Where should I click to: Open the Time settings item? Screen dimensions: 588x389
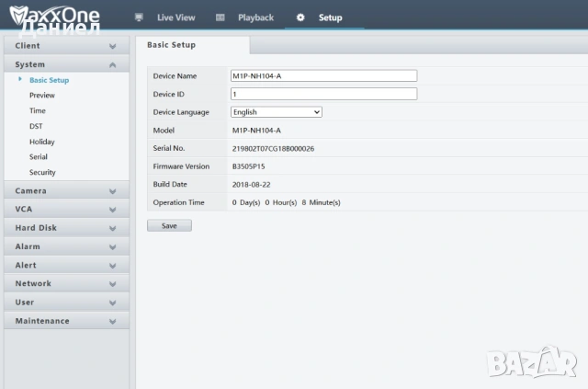tap(37, 110)
